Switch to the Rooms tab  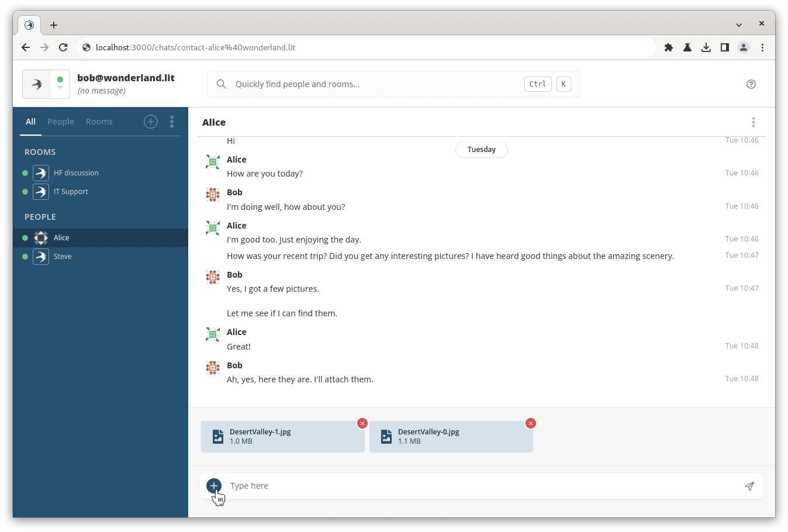pos(99,122)
